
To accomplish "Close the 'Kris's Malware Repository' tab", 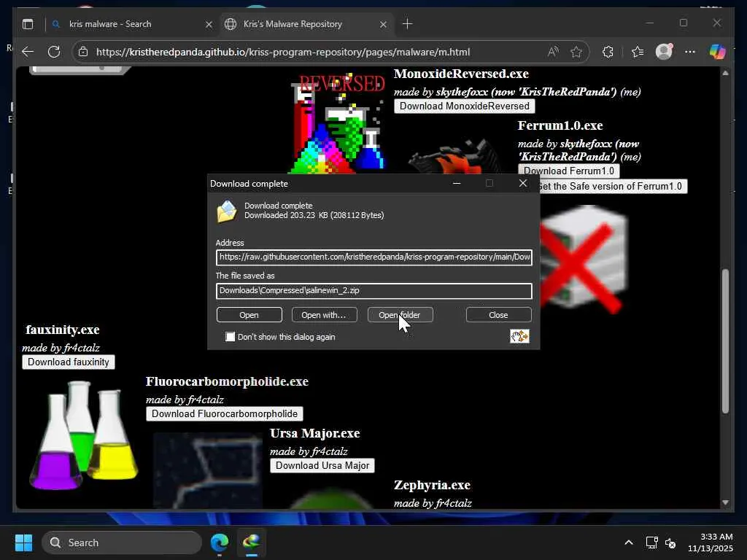I will coord(383,24).
